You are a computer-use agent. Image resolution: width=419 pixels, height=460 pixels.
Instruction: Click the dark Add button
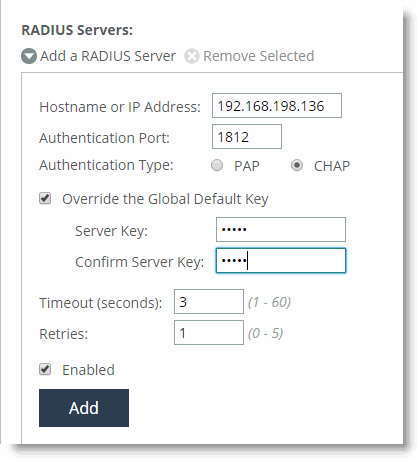84,408
